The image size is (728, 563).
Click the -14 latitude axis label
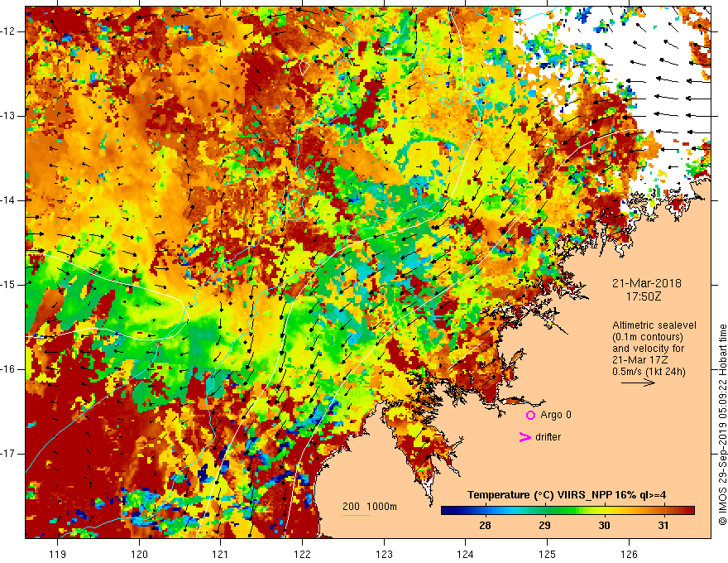[x=9, y=200]
